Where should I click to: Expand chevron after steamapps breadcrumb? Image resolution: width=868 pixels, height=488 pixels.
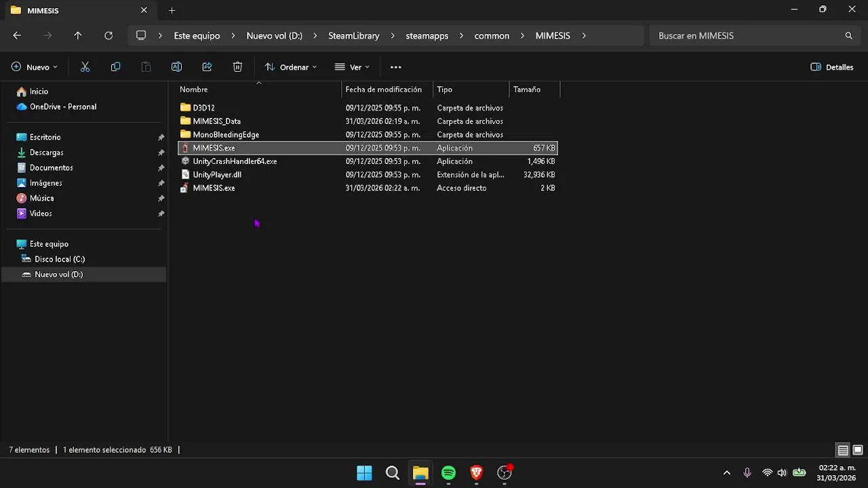click(461, 36)
